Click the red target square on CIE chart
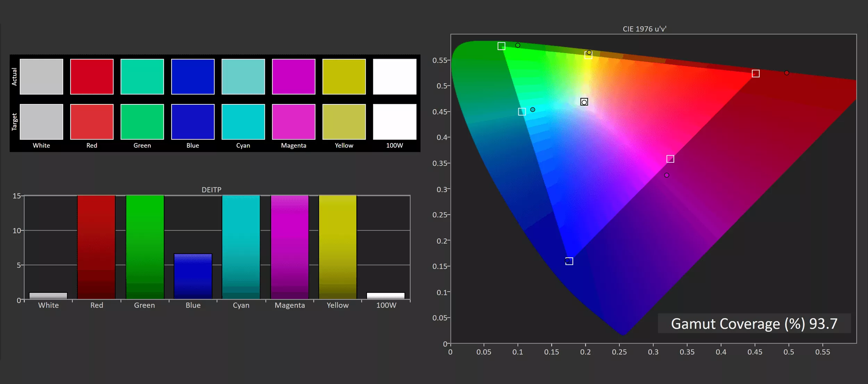Viewport: 868px width, 384px height. click(756, 74)
